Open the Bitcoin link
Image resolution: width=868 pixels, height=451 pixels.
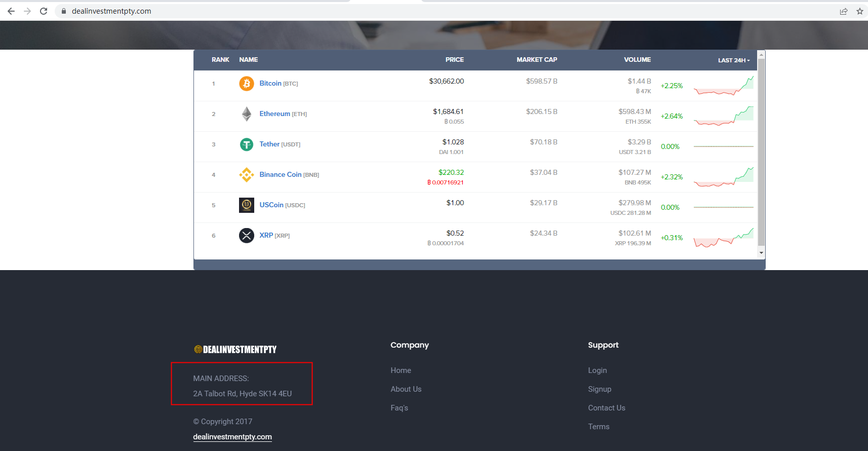270,84
